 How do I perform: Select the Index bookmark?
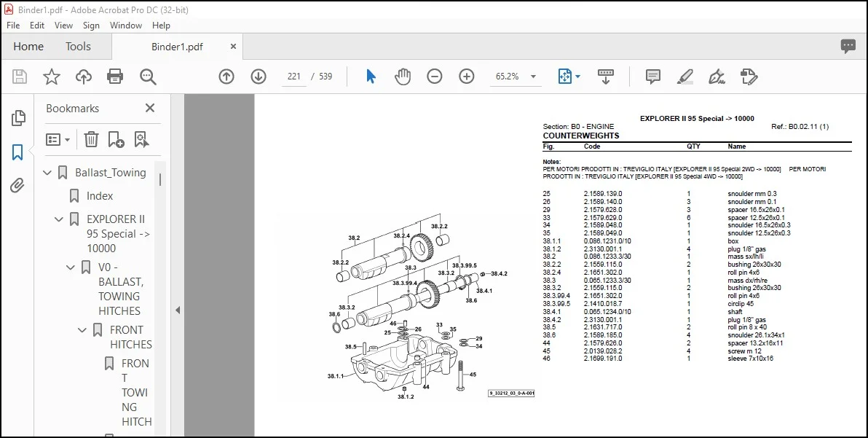tap(100, 196)
